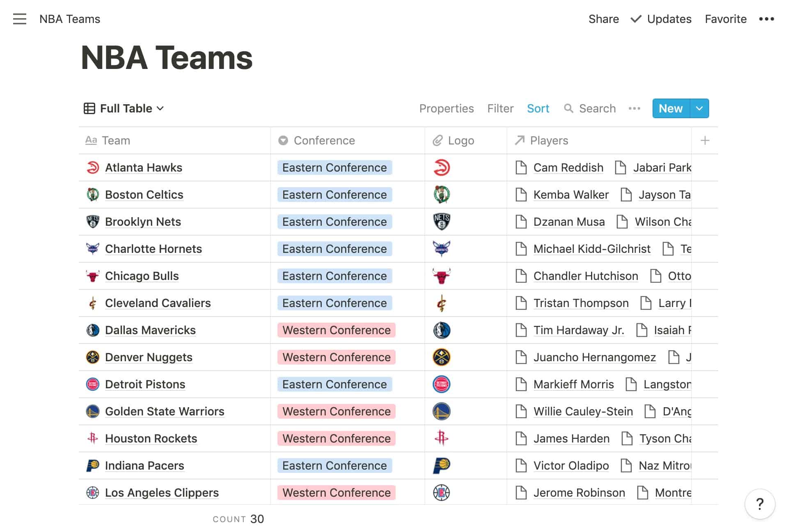The height and width of the screenshot is (532, 788).
Task: Toggle Favorite for the NBA Teams page
Action: pos(725,19)
